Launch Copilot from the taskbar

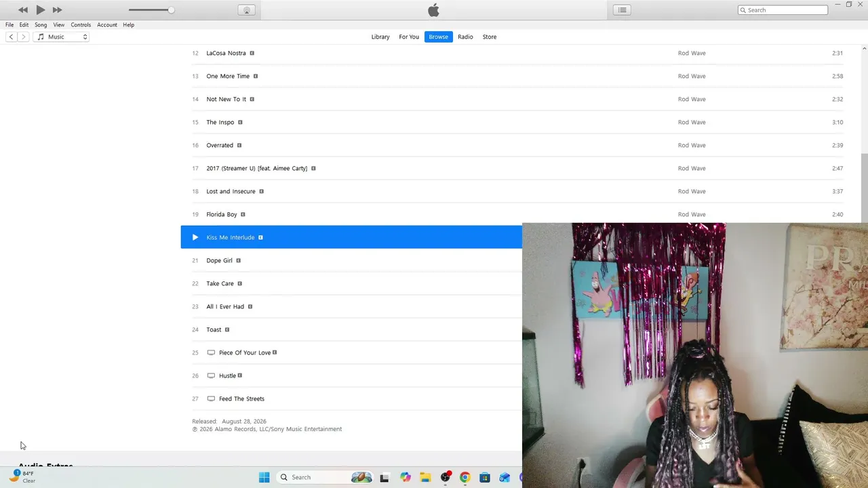[406, 477]
